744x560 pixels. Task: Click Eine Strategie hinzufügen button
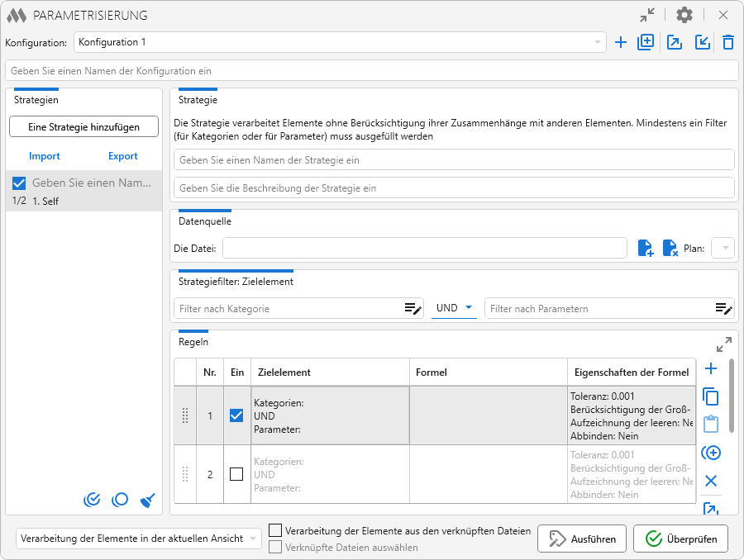(x=83, y=127)
